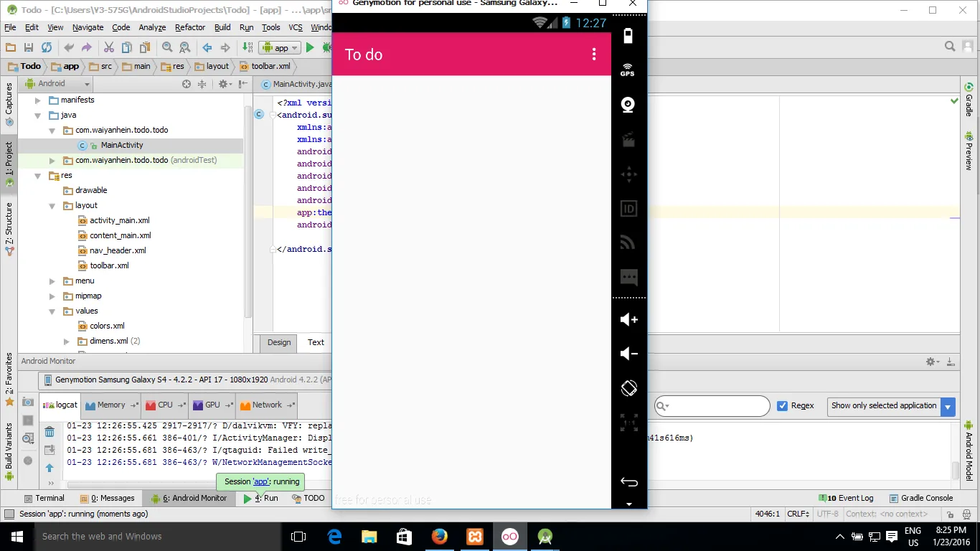Toggle the Build Variants tool window
Viewport: 980px width, 551px height.
pos(9,451)
